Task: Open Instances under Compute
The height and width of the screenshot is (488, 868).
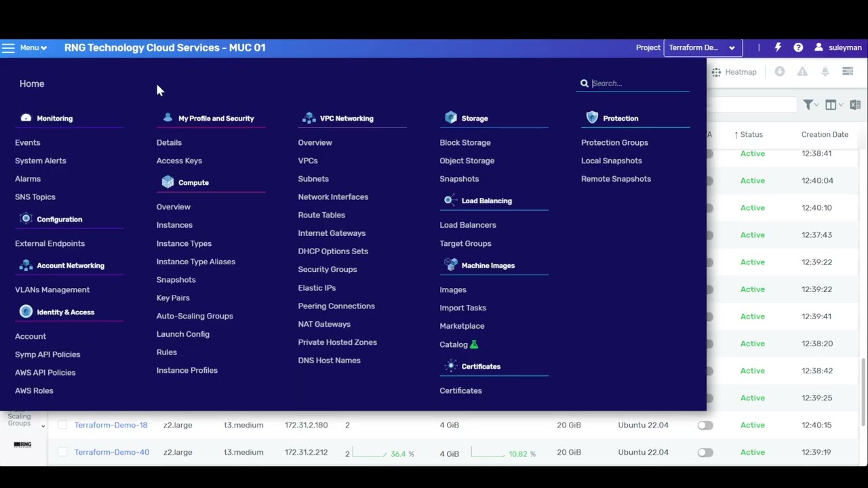Action: [174, 225]
